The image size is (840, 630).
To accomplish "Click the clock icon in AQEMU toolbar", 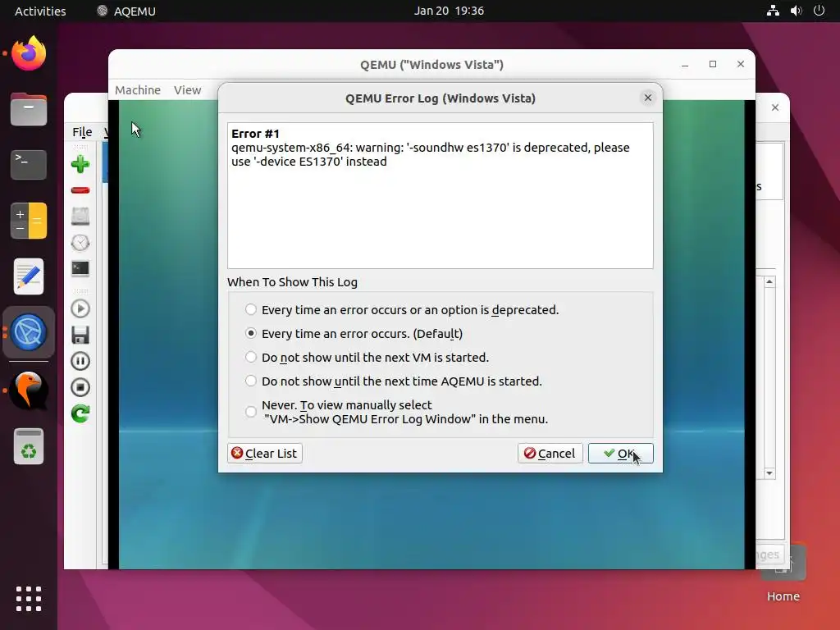I will 80,243.
